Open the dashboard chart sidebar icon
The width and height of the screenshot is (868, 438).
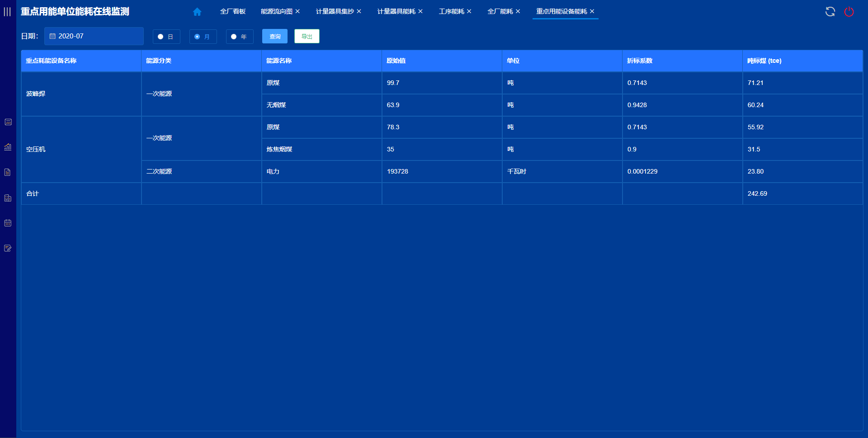click(8, 122)
